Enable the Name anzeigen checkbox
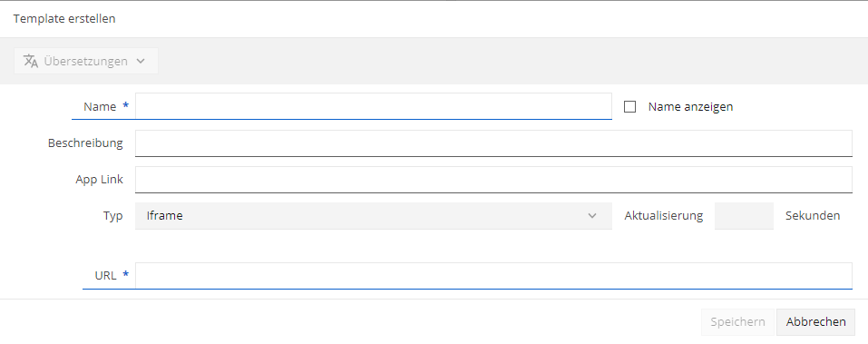The width and height of the screenshot is (868, 344). [x=630, y=107]
